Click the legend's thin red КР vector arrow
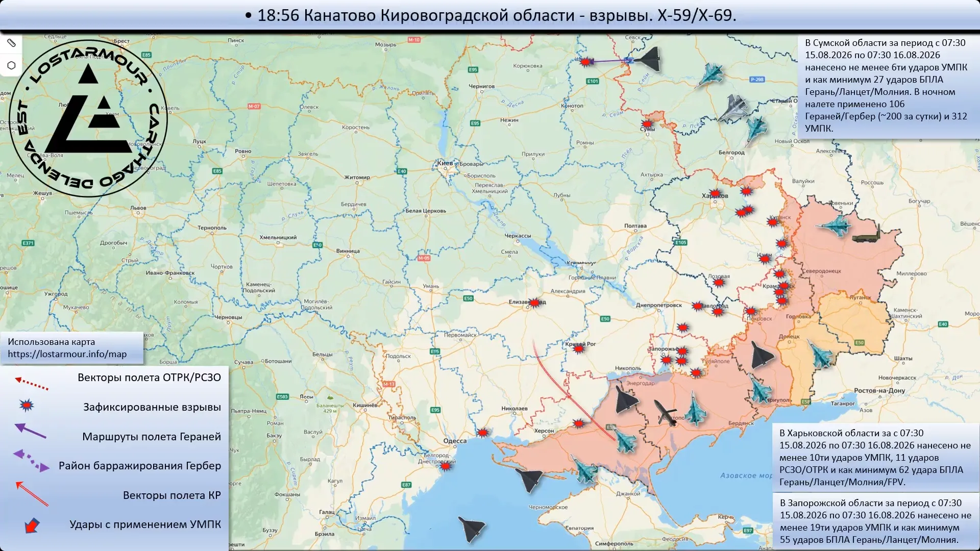Viewport: 980px width, 551px height. pos(32,493)
